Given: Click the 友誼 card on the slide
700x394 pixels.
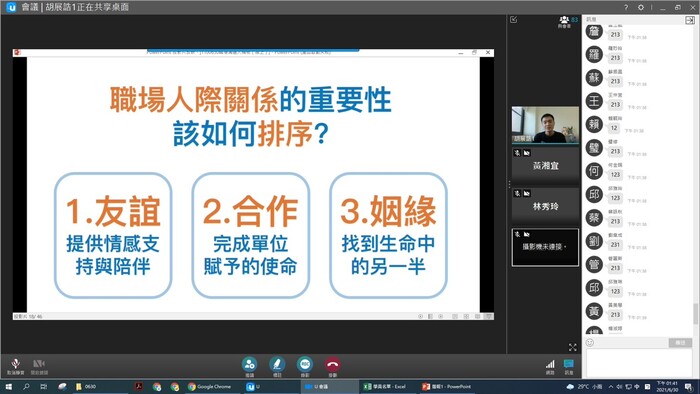Looking at the screenshot, I should click(113, 235).
